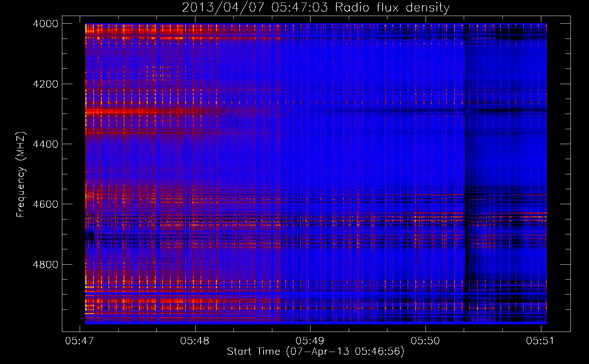Click the 05:51 time tick label
Image resolution: width=589 pixels, height=364 pixels.
click(540, 341)
